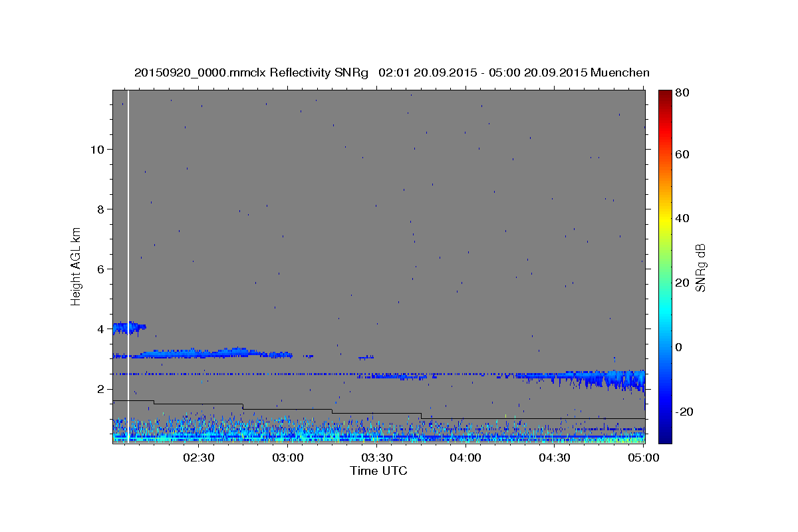
Task: Click the blue cloud layer at 4 km height
Action: coord(128,328)
